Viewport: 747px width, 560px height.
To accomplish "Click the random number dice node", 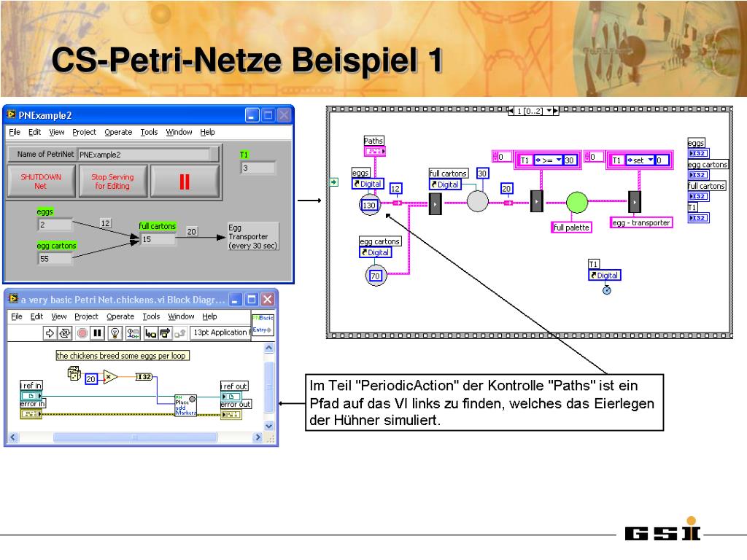I will click(x=74, y=373).
